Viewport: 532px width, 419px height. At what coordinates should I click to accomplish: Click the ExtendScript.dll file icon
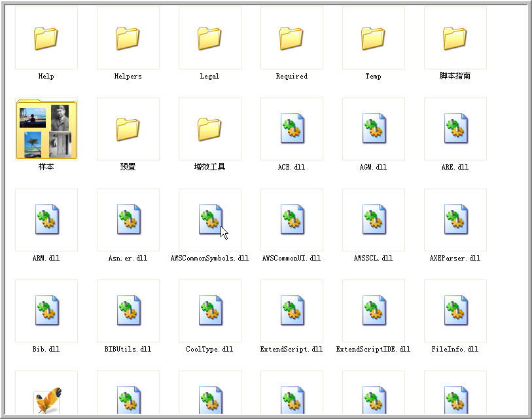(293, 310)
